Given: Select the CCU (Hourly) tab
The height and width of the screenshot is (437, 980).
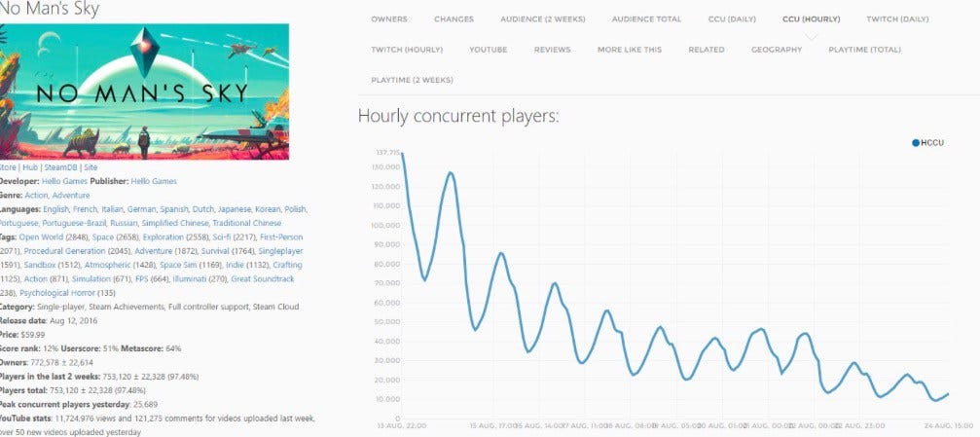Looking at the screenshot, I should point(812,19).
